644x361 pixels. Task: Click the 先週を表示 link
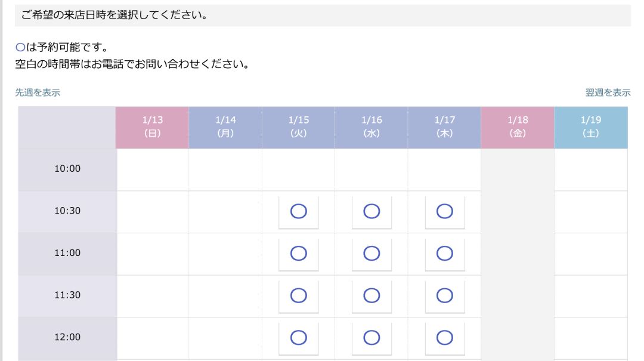[38, 92]
